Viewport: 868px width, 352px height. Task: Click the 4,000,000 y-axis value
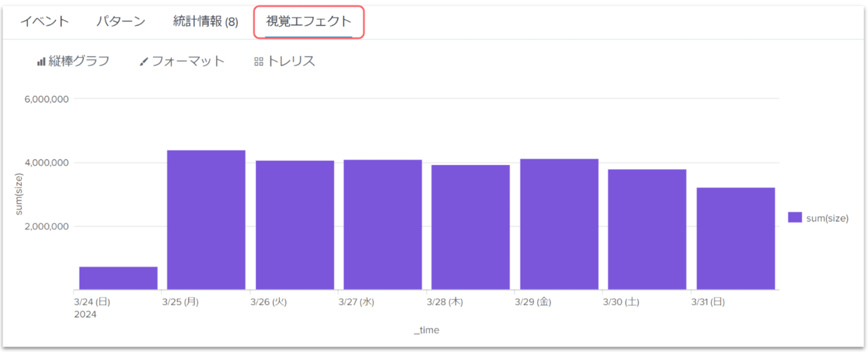tap(46, 163)
